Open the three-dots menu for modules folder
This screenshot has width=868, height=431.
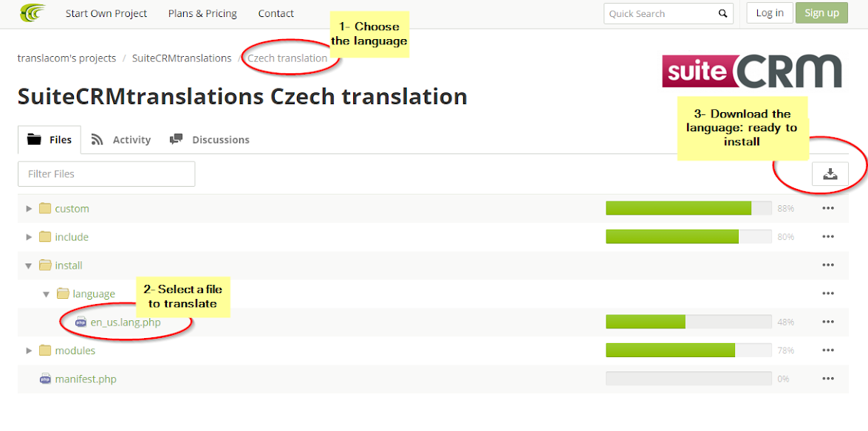pyautogui.click(x=828, y=351)
